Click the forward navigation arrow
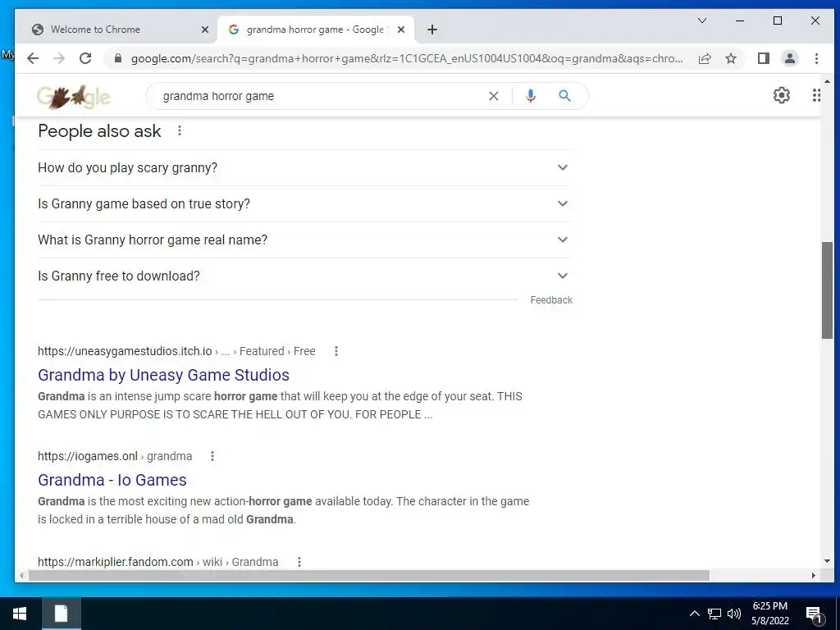This screenshot has width=840, height=630. 59,58
